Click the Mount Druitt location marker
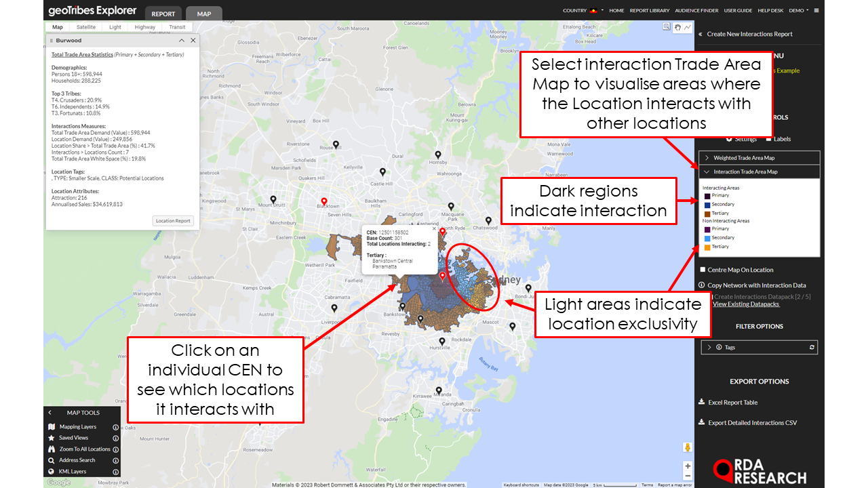Image resolution: width=868 pixels, height=488 pixels. click(273, 200)
